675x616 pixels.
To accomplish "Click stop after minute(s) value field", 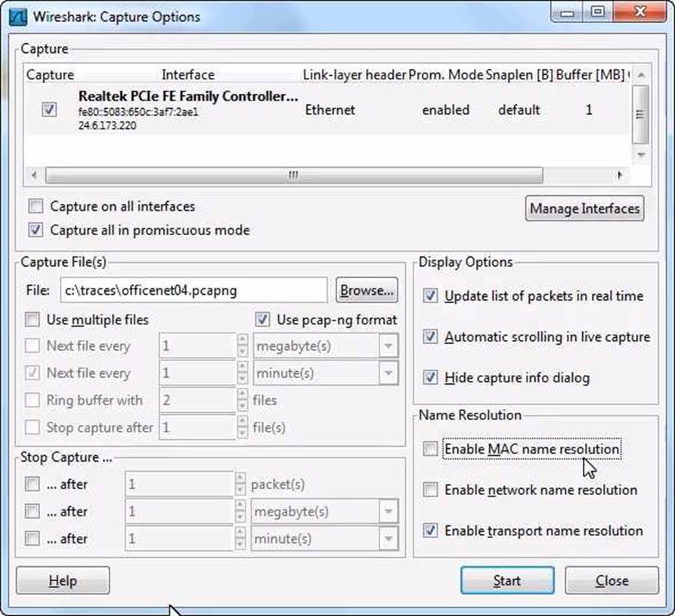I will coord(179,538).
